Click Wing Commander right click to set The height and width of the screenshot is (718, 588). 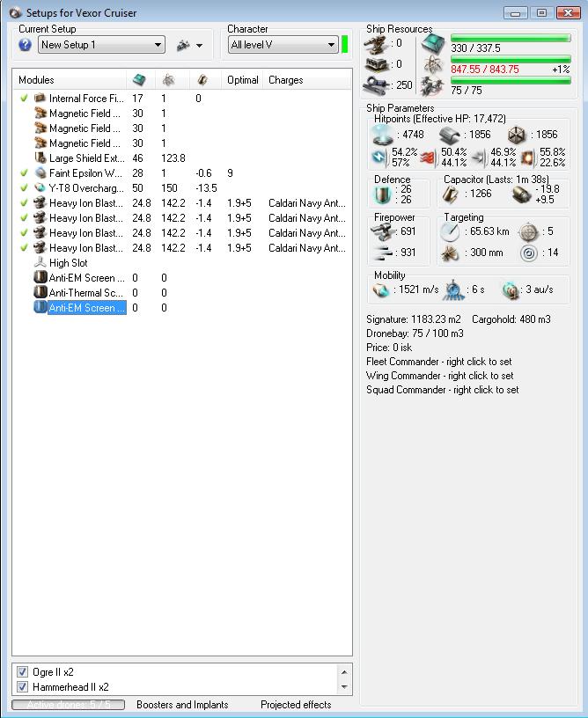[439, 376]
